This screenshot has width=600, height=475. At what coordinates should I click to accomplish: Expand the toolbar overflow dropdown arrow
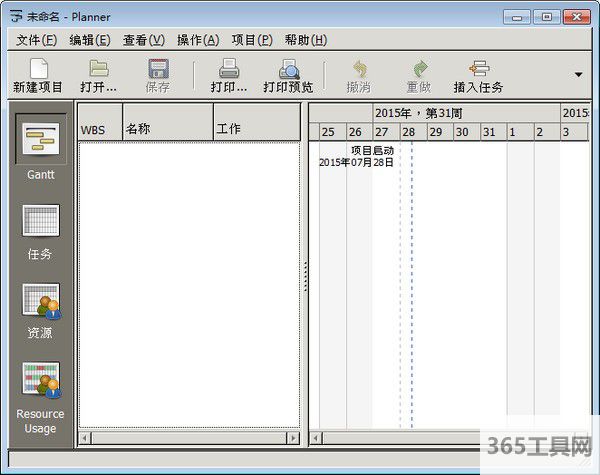[578, 74]
